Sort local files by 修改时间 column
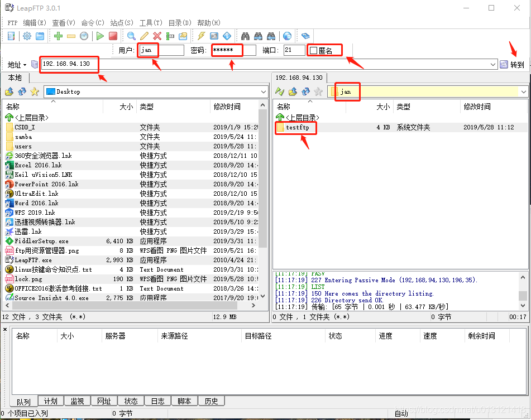The height and width of the screenshot is (420, 531). (x=235, y=107)
